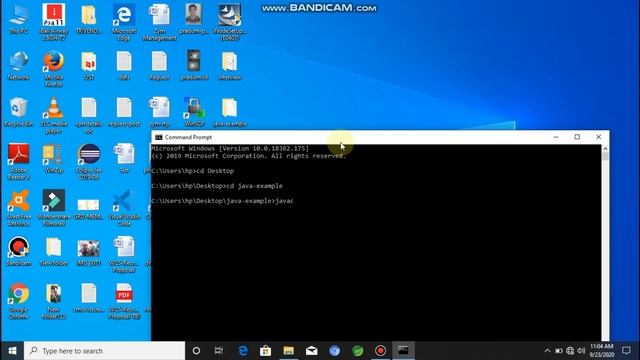This screenshot has width=640, height=360.
Task: Select the Zym Management document icon
Action: [x=159, y=22]
